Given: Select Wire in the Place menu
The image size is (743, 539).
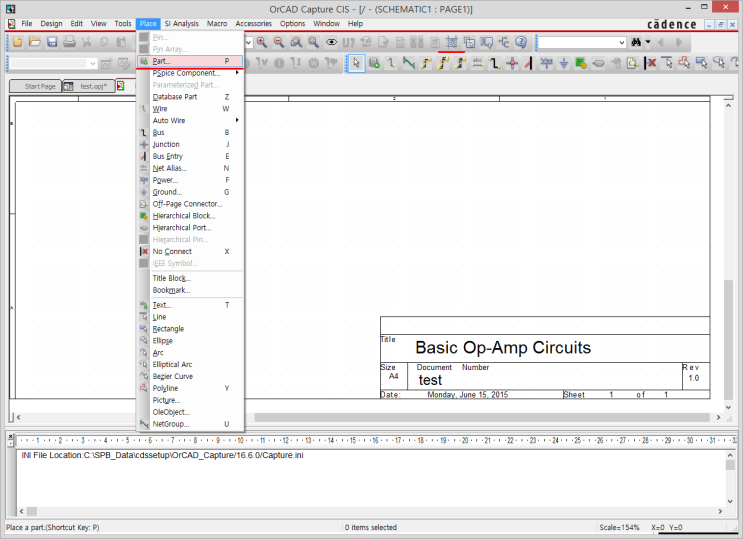Looking at the screenshot, I should 190,109.
